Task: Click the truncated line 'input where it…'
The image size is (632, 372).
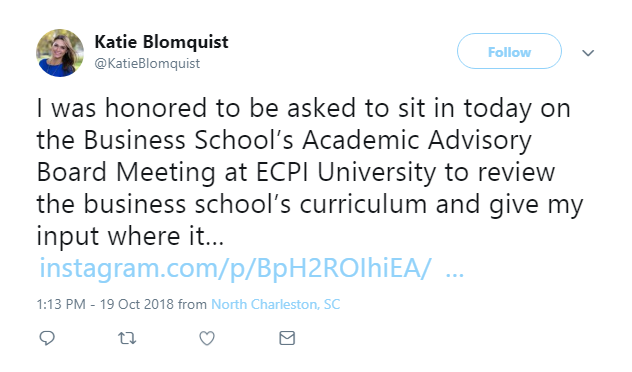Action: 130,236
